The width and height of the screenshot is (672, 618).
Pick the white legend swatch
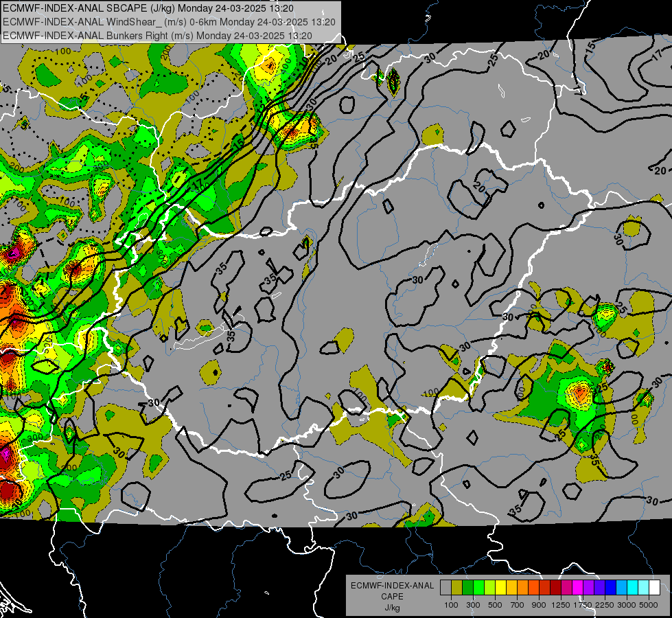[654, 587]
